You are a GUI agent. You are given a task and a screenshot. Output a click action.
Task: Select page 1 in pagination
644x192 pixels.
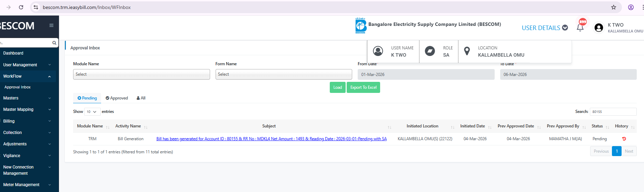[617, 151]
